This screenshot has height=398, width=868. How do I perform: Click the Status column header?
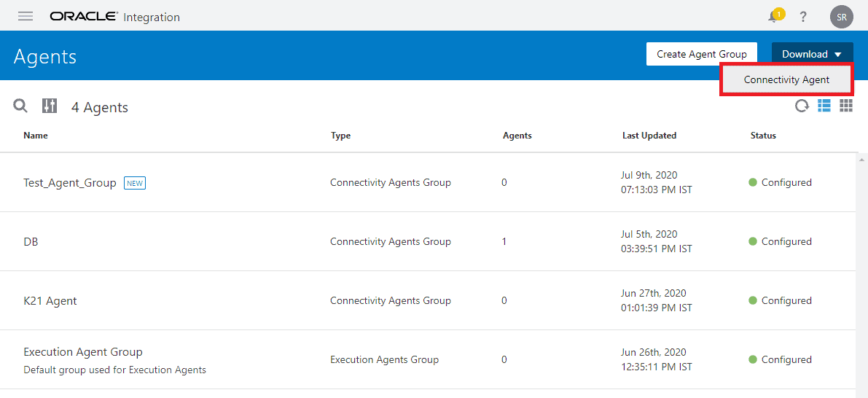763,136
